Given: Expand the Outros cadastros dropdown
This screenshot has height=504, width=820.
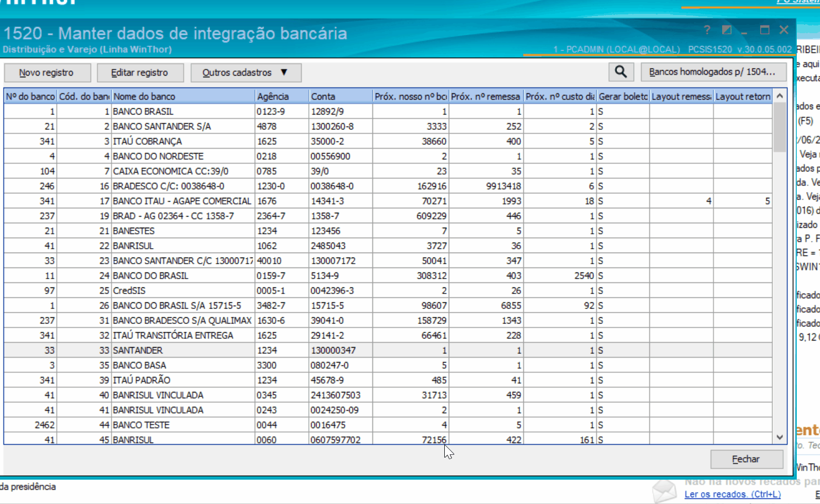Looking at the screenshot, I should (x=245, y=72).
